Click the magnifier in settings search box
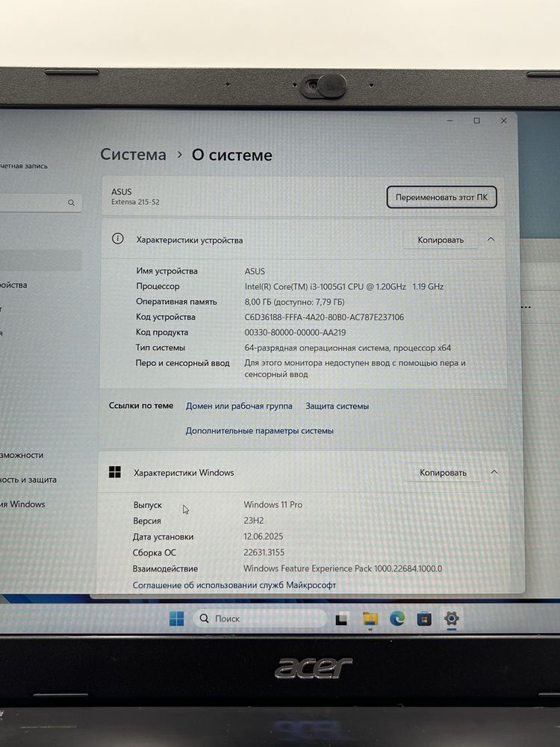Image resolution: width=560 pixels, height=747 pixels. [x=71, y=203]
